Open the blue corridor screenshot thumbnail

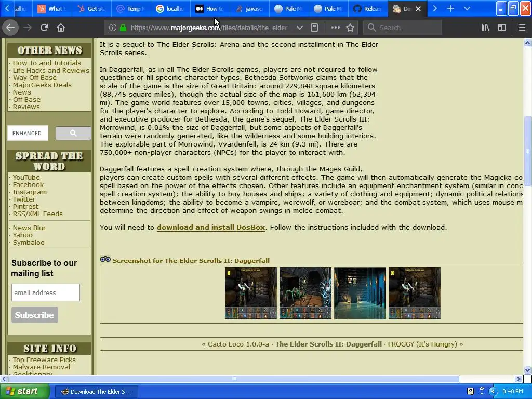360,293
